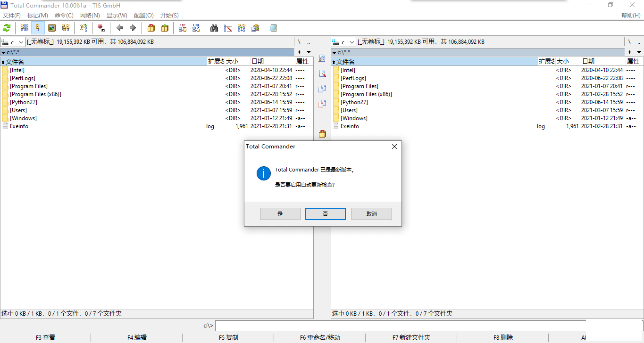The height and width of the screenshot is (343, 644).
Task: Click the F3 查看 button
Action: [46, 337]
